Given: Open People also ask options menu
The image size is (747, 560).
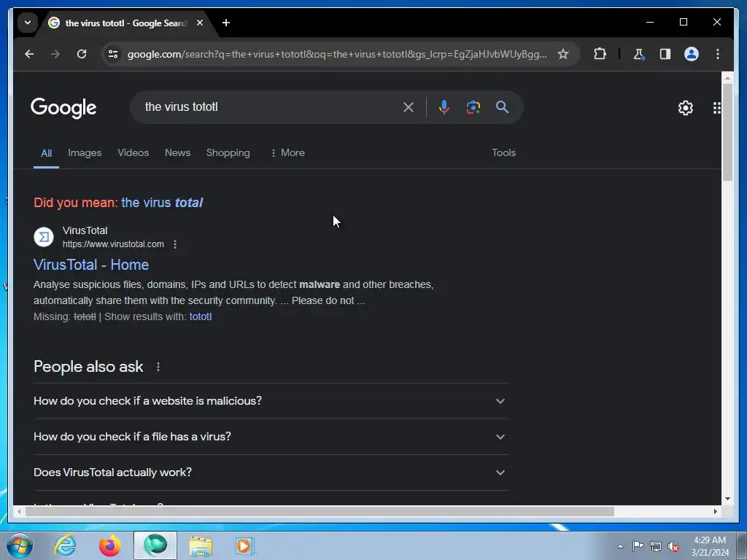Looking at the screenshot, I should coord(158,367).
